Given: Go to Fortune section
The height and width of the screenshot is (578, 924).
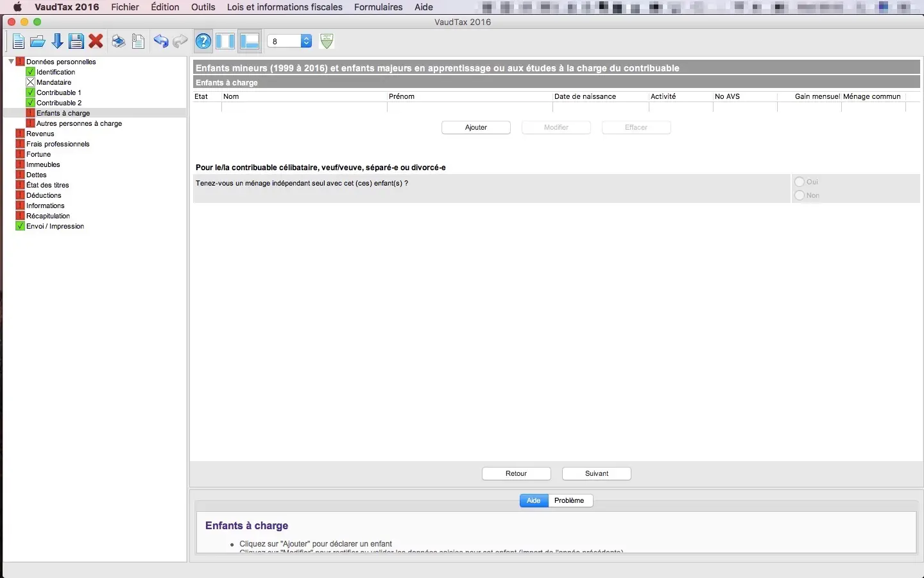Looking at the screenshot, I should point(38,154).
